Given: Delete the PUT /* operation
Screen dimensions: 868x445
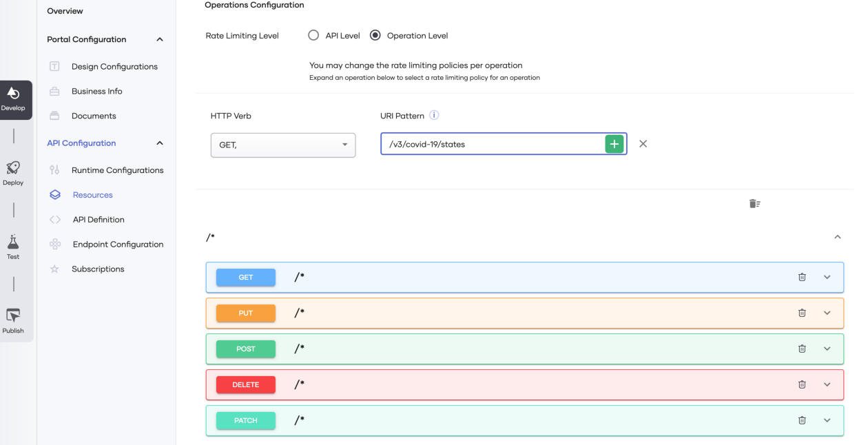Looking at the screenshot, I should click(802, 313).
